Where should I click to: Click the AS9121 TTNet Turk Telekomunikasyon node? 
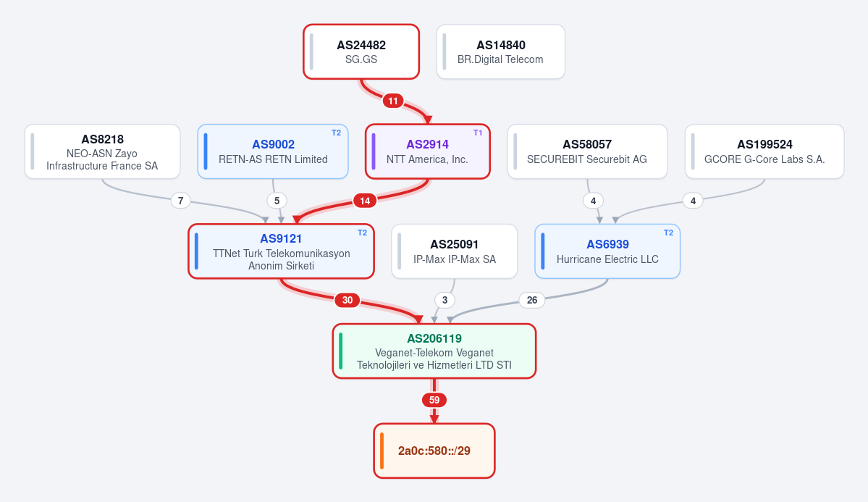pos(281,251)
